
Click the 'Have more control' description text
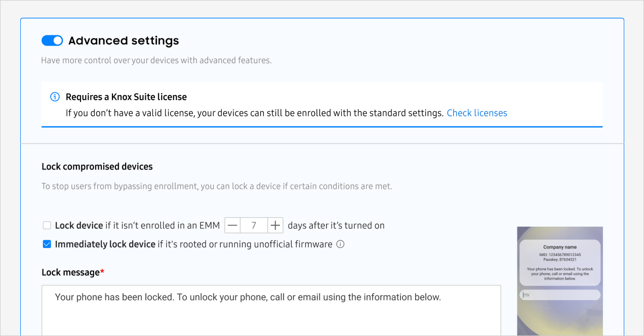click(x=156, y=60)
